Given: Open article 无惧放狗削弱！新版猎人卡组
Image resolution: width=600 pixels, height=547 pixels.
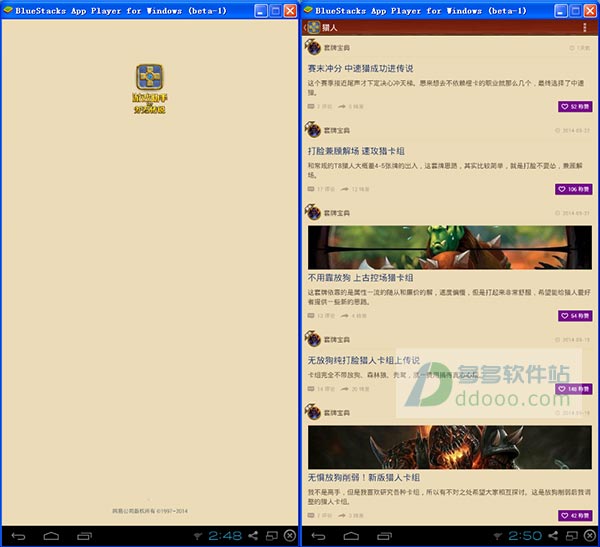Looking at the screenshot, I should (364, 478).
